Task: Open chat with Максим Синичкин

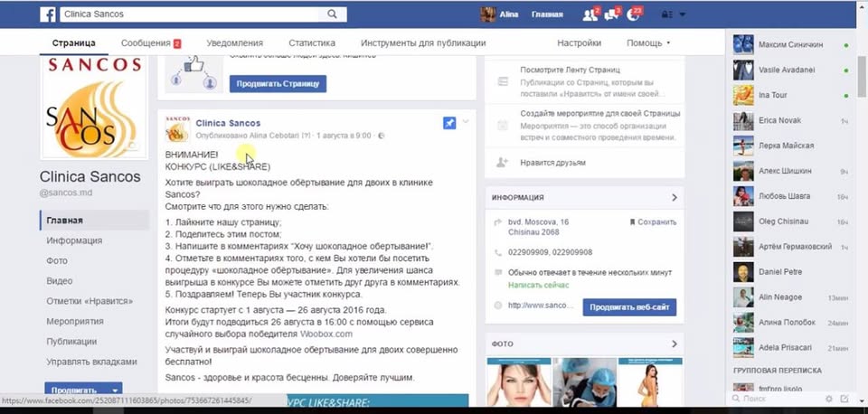Action: click(792, 44)
